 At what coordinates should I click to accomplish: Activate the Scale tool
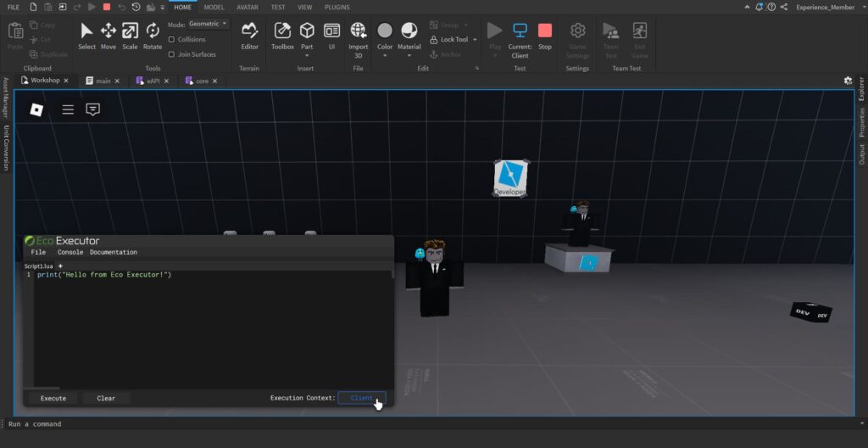130,36
